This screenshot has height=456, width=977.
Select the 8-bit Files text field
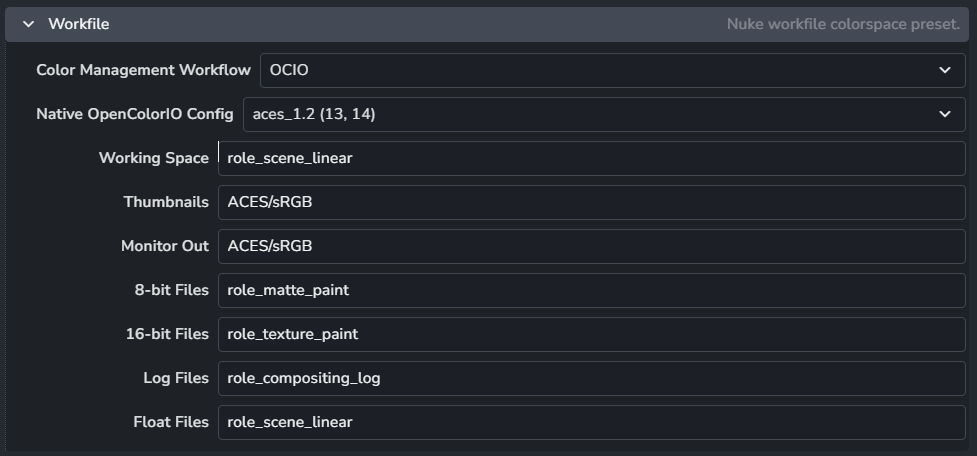click(x=591, y=290)
